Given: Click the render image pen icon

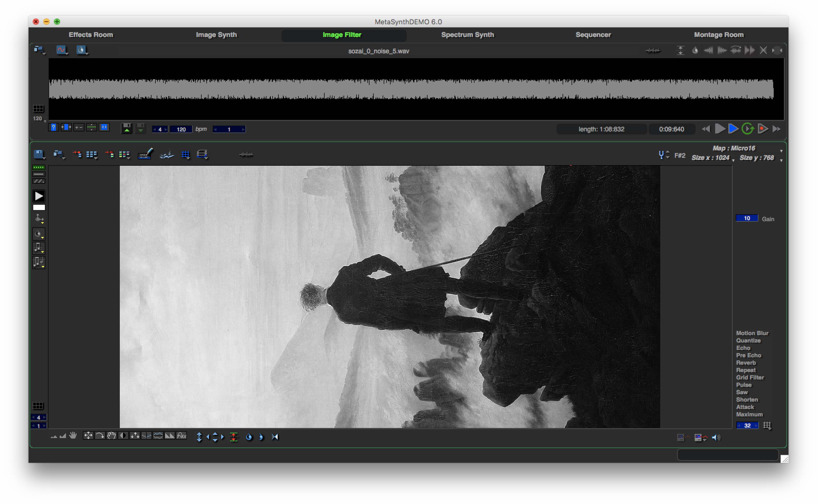Looking at the screenshot, I should pos(145,154).
